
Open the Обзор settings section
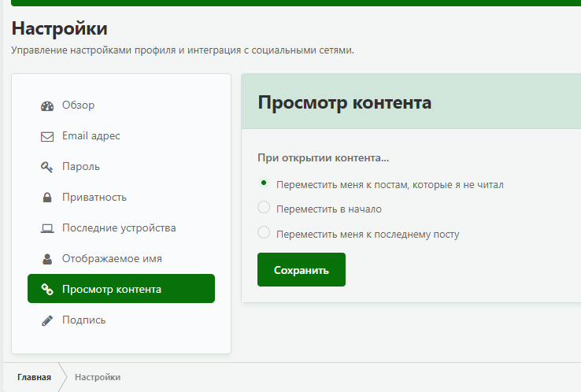[x=121, y=105]
